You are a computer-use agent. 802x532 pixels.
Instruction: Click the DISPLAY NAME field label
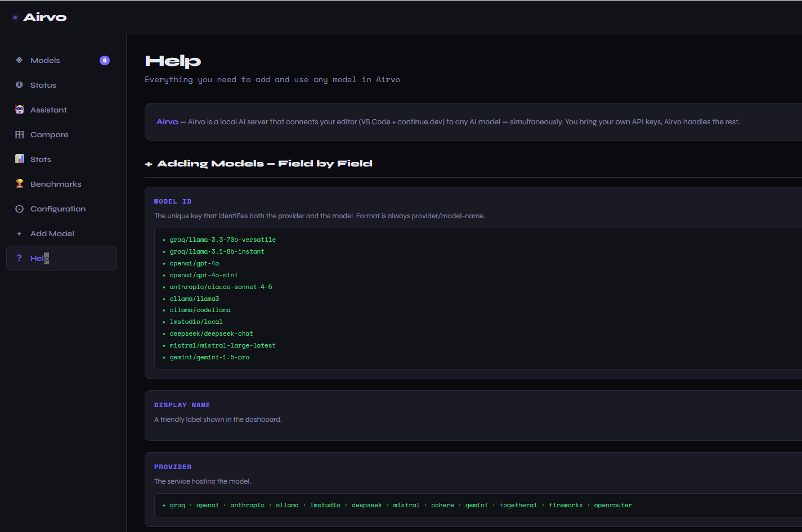[x=182, y=405]
